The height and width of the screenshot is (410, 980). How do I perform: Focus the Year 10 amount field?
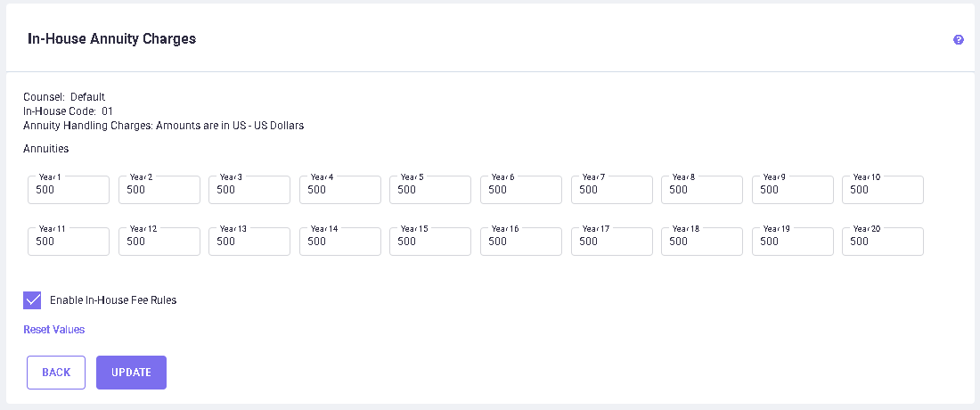(x=883, y=190)
